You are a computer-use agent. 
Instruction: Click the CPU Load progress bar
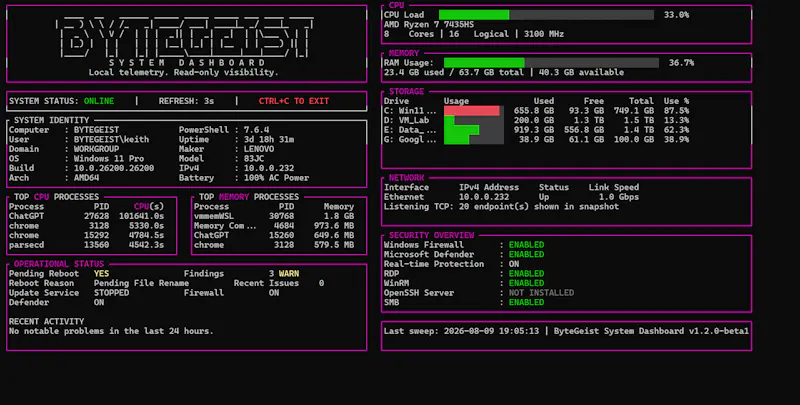click(546, 15)
